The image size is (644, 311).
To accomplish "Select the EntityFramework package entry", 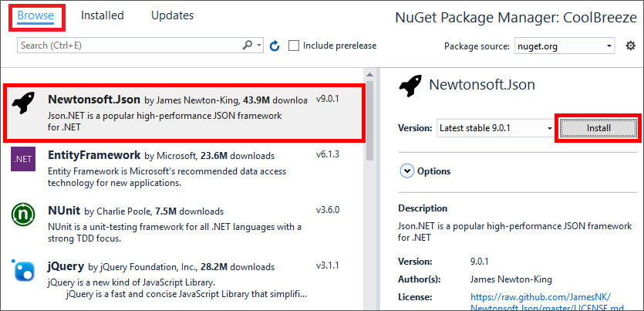I will point(185,168).
